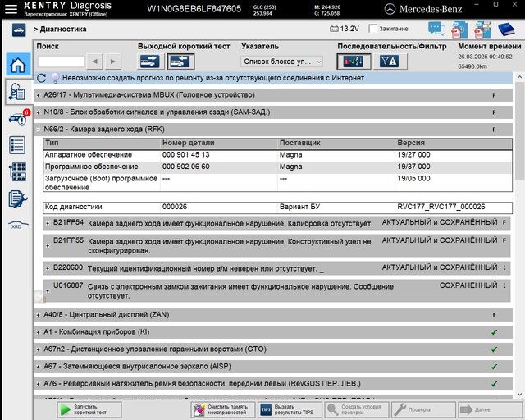Open the Список блоков уп... dropdown
The image size is (525, 420).
[x=281, y=62]
